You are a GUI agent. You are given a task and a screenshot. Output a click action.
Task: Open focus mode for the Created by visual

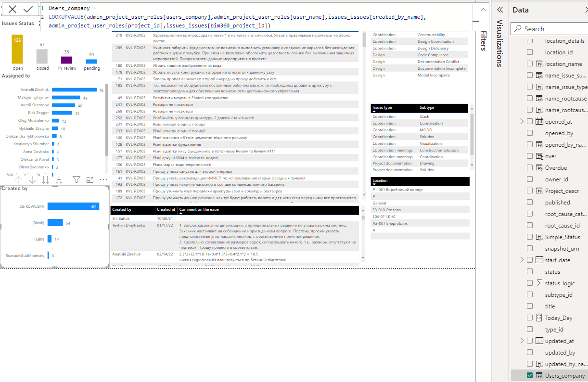pyautogui.click(x=90, y=180)
